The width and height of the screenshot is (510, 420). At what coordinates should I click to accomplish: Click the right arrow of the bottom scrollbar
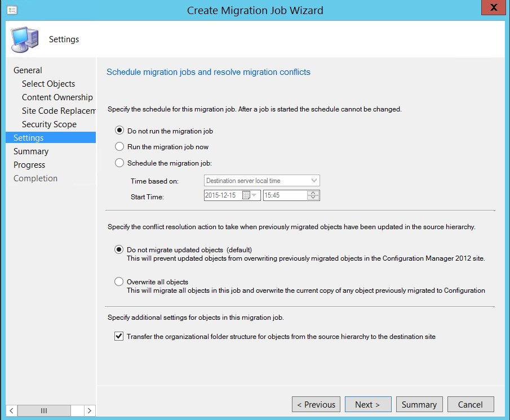tap(89, 411)
